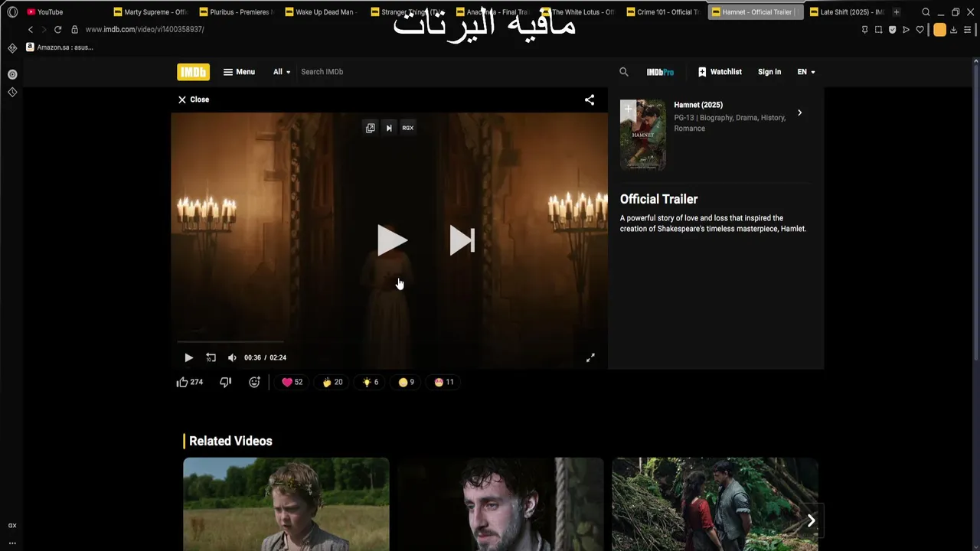Click the send/flow arrow toolbar icon
The width and height of the screenshot is (980, 551).
tap(906, 30)
